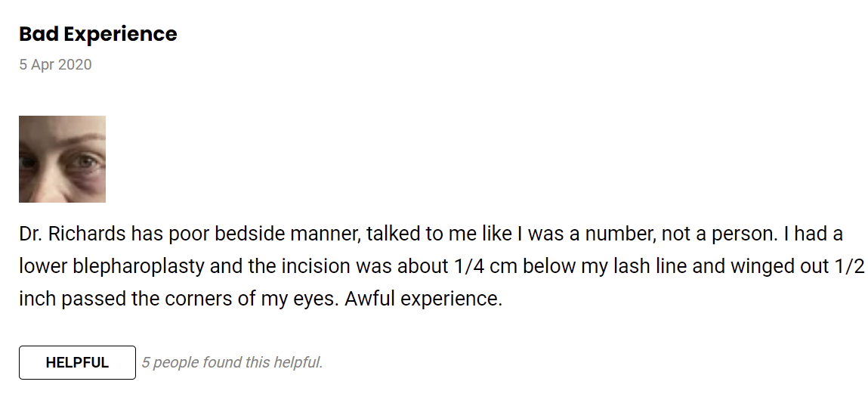Click the word "incision" in review
Viewport: 868px width, 394px height.
316,266
